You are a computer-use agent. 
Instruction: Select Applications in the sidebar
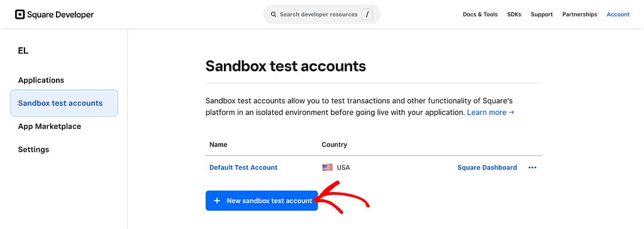click(41, 80)
